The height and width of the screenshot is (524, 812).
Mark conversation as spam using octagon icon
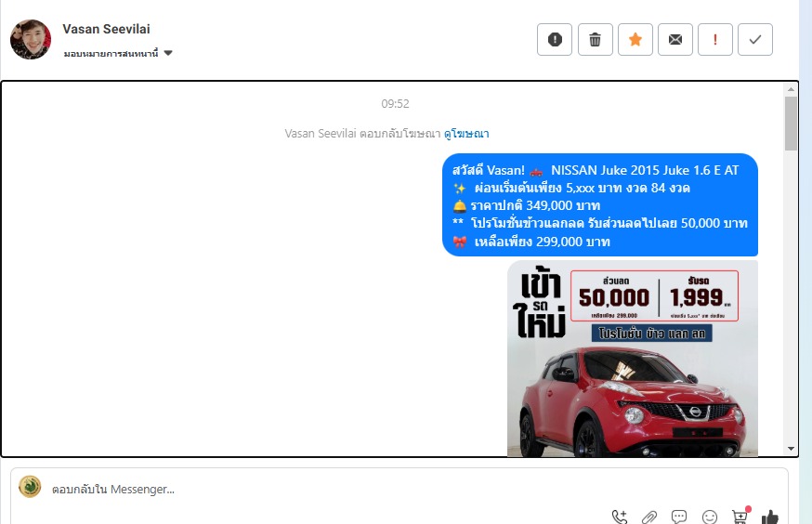coord(555,39)
